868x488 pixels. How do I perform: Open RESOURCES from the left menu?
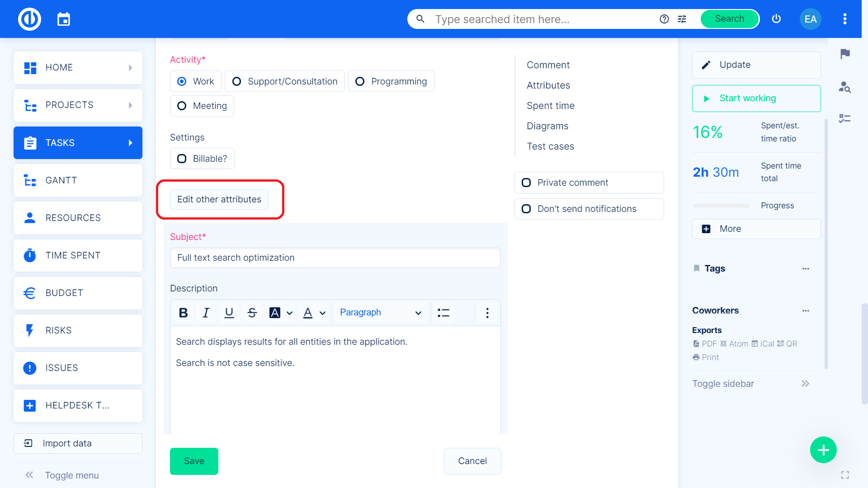click(x=78, y=218)
